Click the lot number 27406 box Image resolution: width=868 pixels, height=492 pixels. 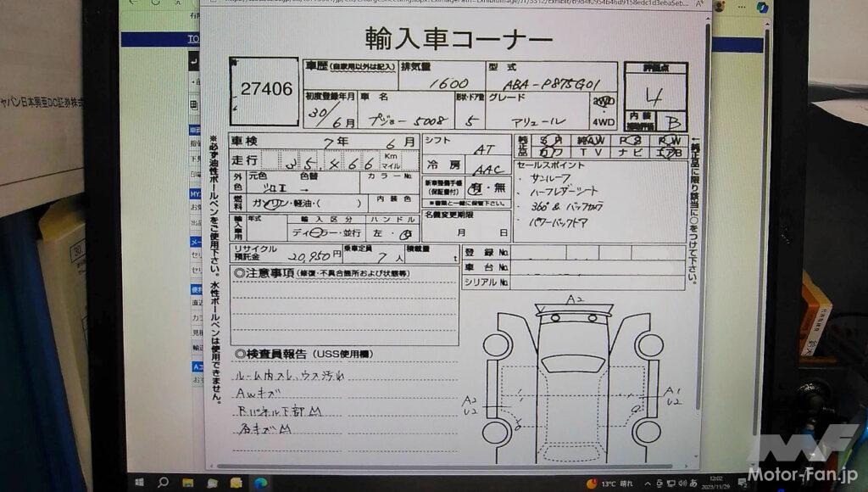(265, 90)
